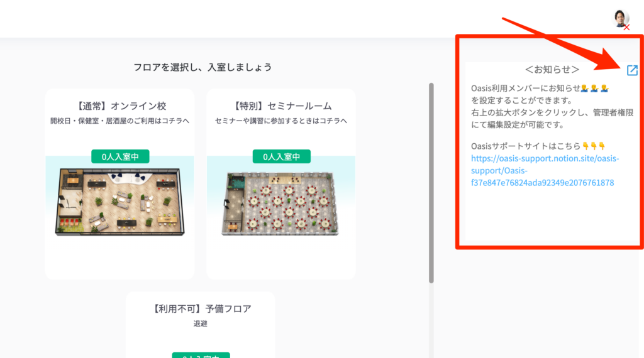
Task: Click the フロアを選択し、入室しましょう heading
Action: point(203,67)
